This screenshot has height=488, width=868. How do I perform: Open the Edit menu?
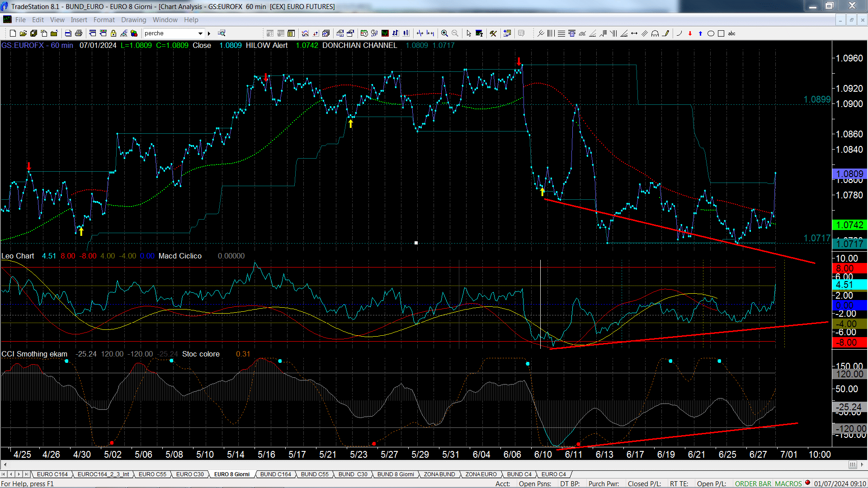(x=38, y=20)
